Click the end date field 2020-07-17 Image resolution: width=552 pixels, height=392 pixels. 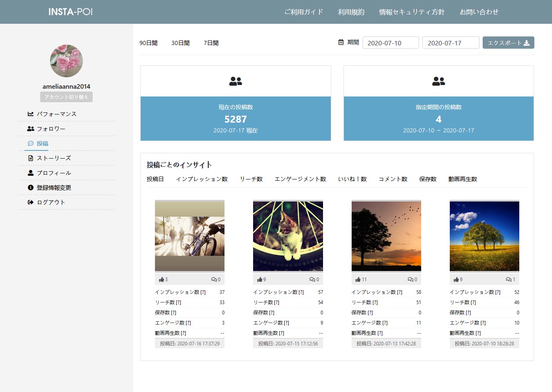pyautogui.click(x=451, y=43)
